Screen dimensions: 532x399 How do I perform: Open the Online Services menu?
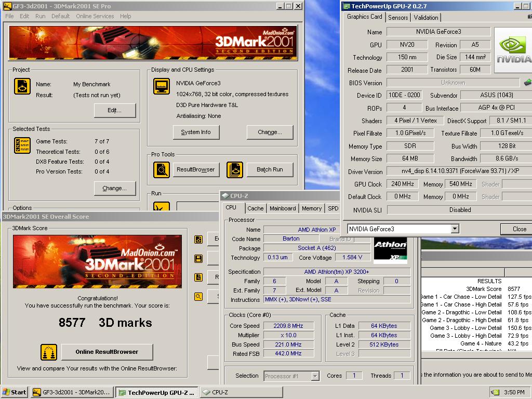click(95, 16)
